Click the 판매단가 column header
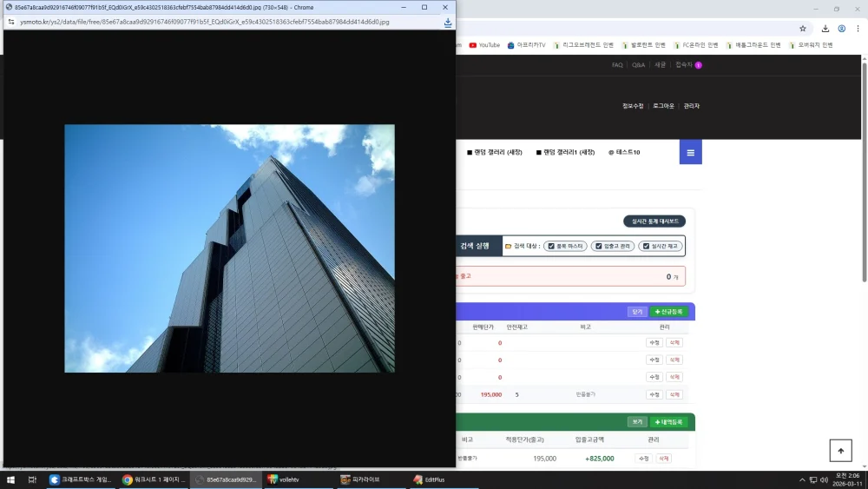868x489 pixels. [x=483, y=327]
